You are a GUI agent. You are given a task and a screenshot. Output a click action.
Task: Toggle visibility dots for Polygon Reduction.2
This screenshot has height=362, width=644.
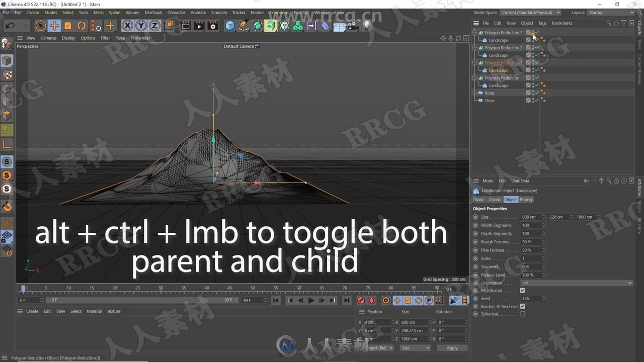click(533, 48)
